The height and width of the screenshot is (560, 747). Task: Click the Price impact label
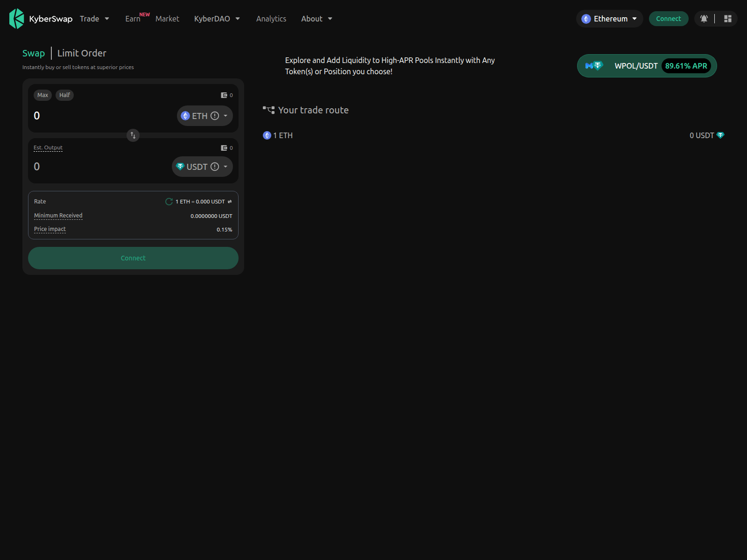pos(50,229)
